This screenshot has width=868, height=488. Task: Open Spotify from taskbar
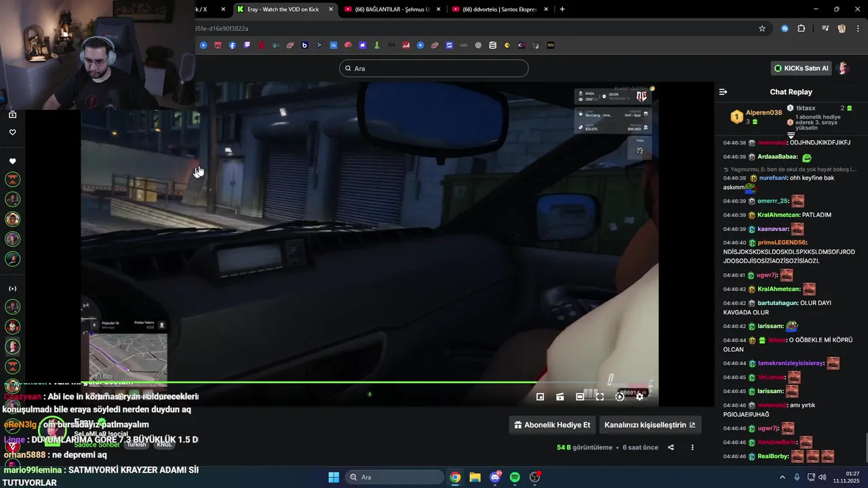pos(515,477)
